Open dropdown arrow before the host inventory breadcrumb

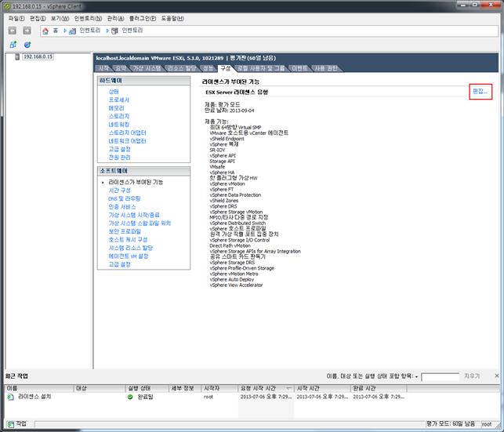tap(107, 31)
